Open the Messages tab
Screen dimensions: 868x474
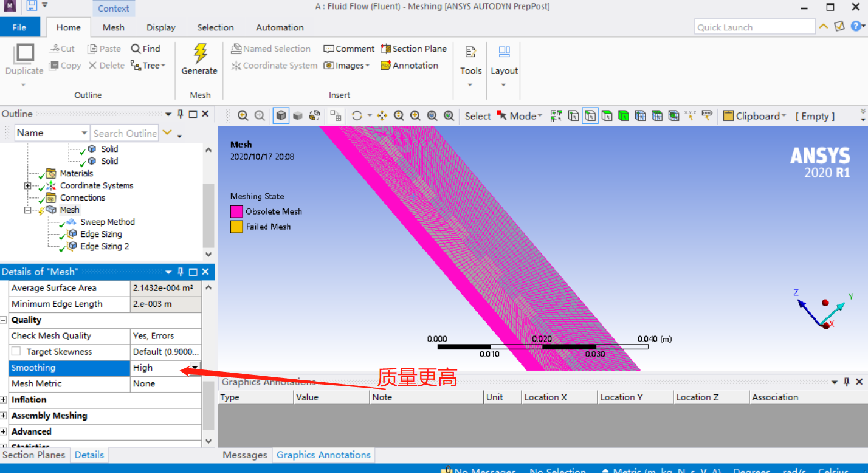point(245,455)
